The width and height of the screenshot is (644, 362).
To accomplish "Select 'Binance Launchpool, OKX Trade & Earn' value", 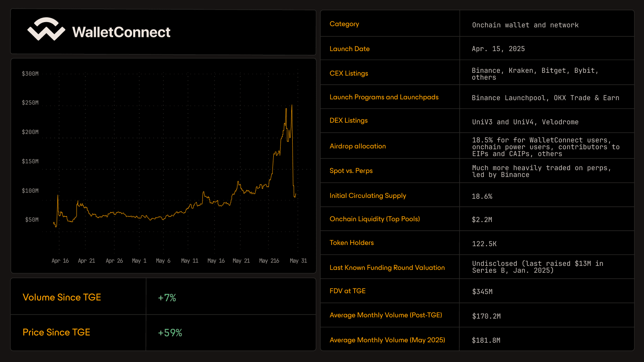I will [x=546, y=98].
